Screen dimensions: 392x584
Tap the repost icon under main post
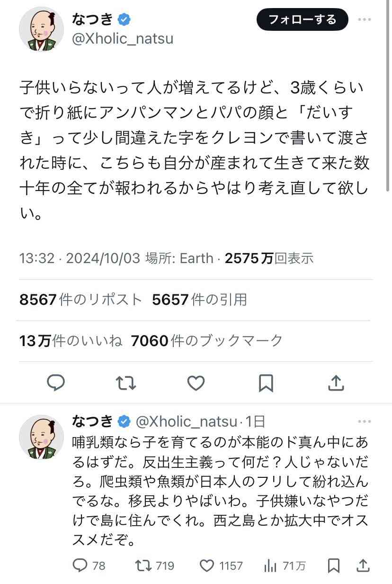coord(126,383)
